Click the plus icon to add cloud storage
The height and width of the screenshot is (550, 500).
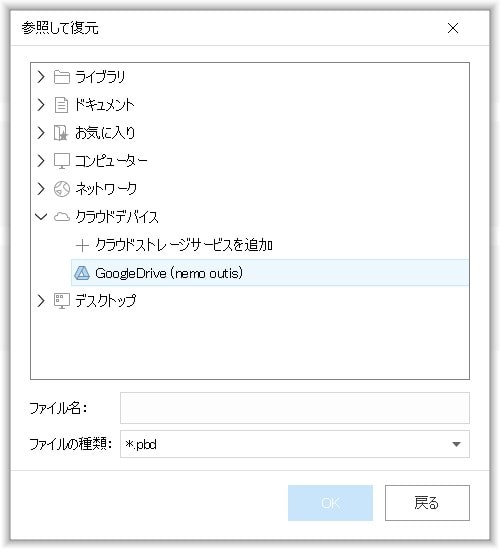(82, 245)
